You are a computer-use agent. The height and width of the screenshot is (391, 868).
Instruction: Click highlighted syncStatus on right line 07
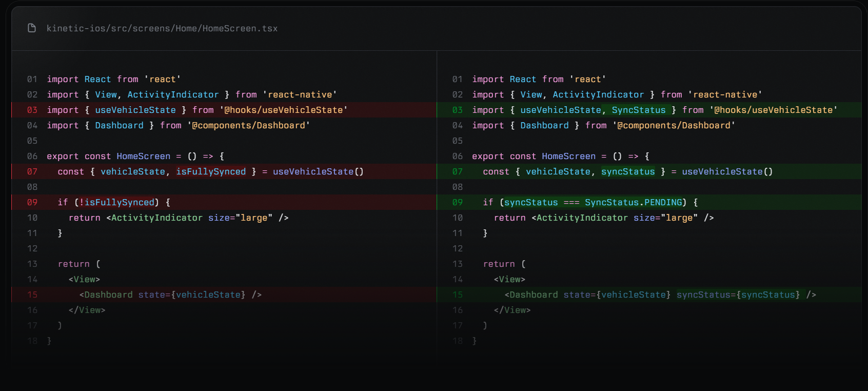pyautogui.click(x=628, y=171)
